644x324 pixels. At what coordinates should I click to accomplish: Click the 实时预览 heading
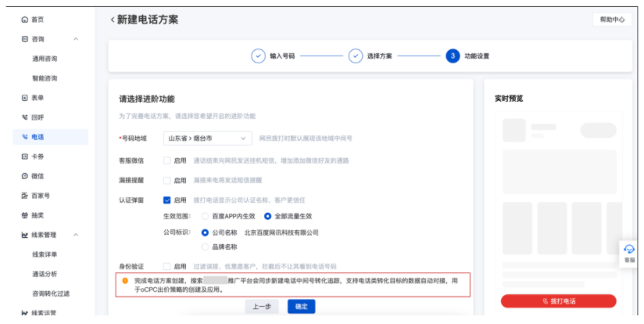509,99
